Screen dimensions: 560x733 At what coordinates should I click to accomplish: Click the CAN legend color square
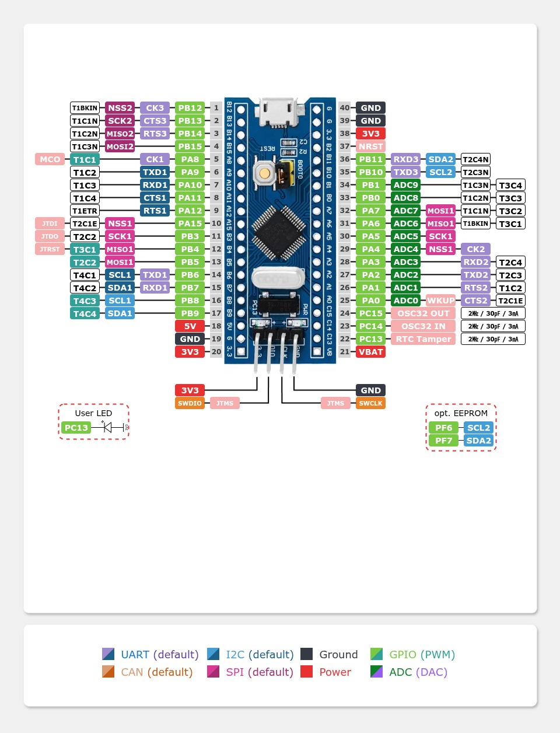(108, 672)
